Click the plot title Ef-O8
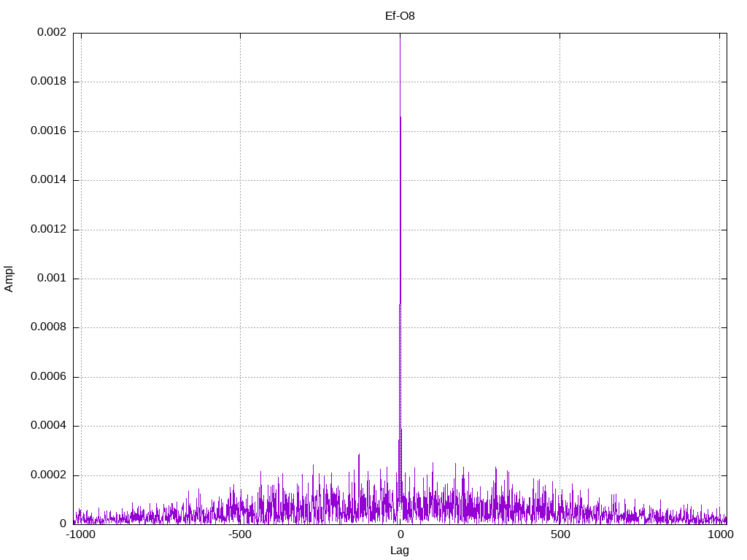This screenshot has height=560, width=747. (400, 15)
